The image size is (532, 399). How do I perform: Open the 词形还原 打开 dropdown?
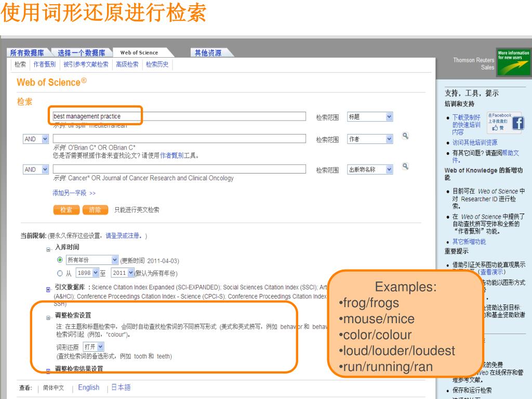click(x=94, y=347)
